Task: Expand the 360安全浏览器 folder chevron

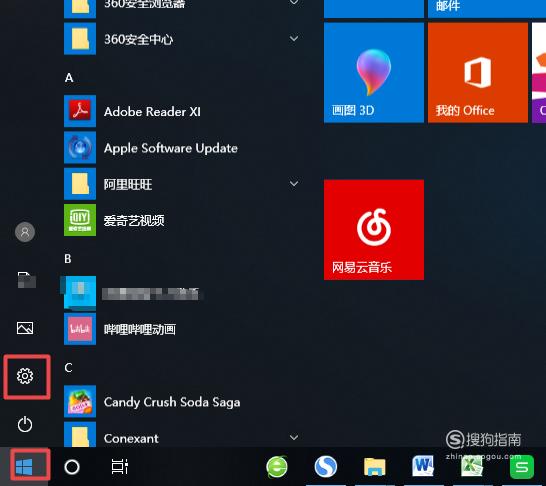Action: [x=294, y=2]
